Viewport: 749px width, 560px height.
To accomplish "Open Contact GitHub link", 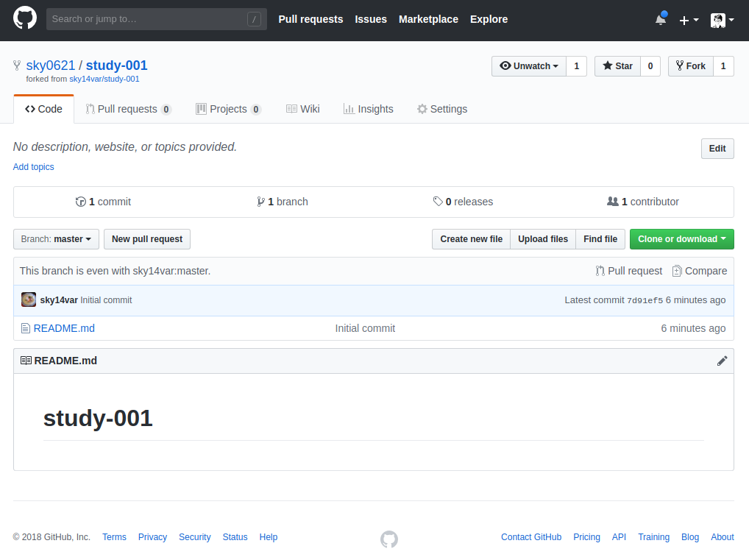I will tap(531, 537).
